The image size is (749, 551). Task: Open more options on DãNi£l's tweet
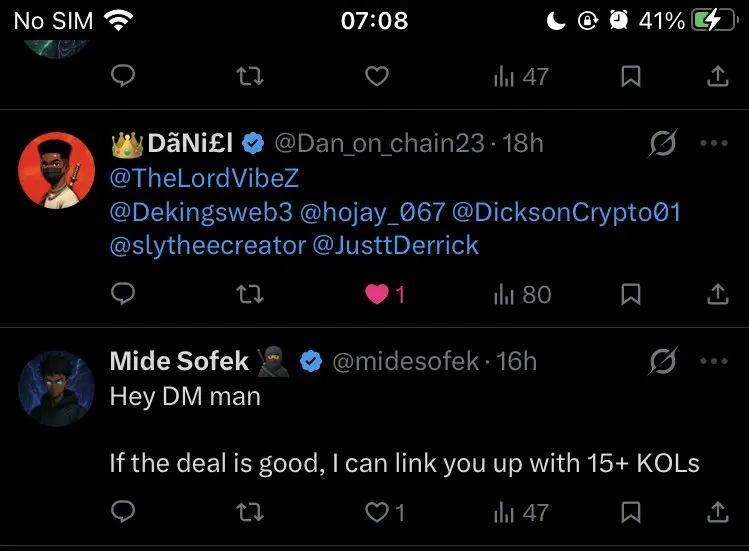click(x=714, y=143)
